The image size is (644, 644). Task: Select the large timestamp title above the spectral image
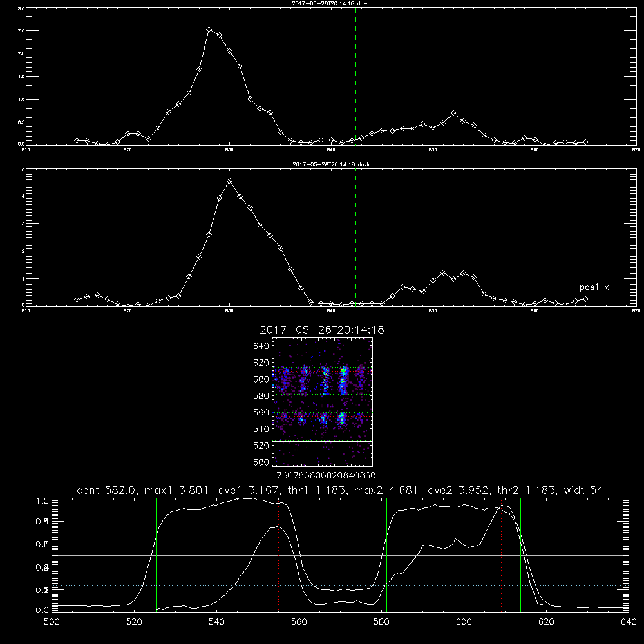coord(322,330)
